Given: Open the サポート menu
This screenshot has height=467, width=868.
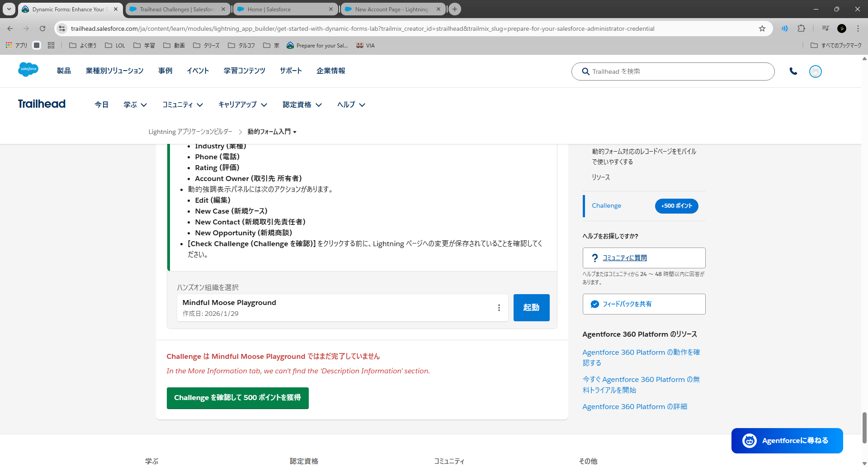Looking at the screenshot, I should click(x=291, y=71).
